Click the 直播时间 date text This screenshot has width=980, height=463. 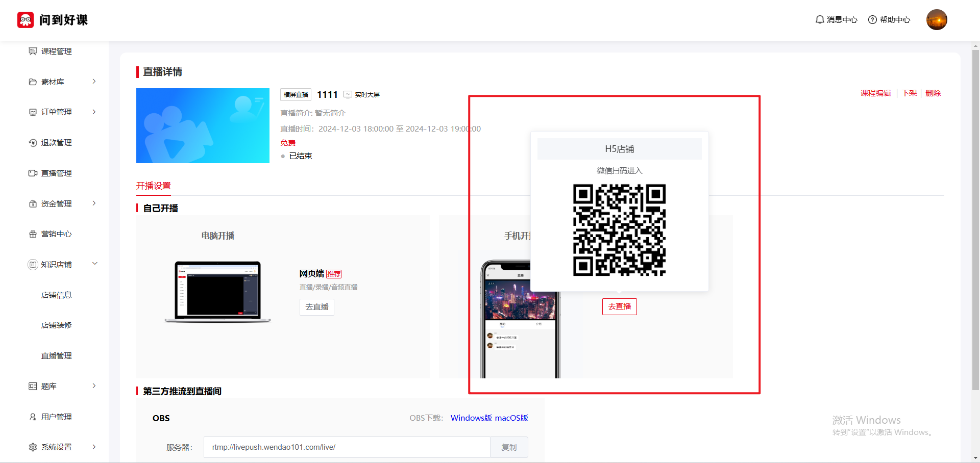[x=381, y=129]
